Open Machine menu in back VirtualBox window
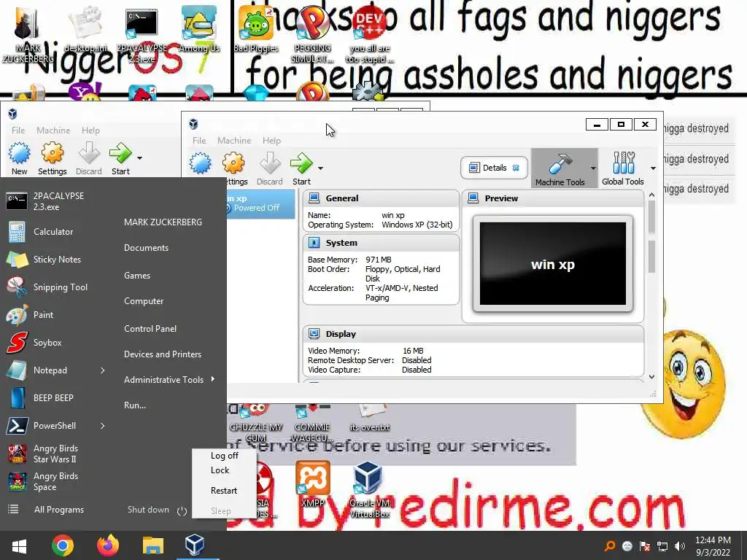747x560 pixels. (53, 131)
